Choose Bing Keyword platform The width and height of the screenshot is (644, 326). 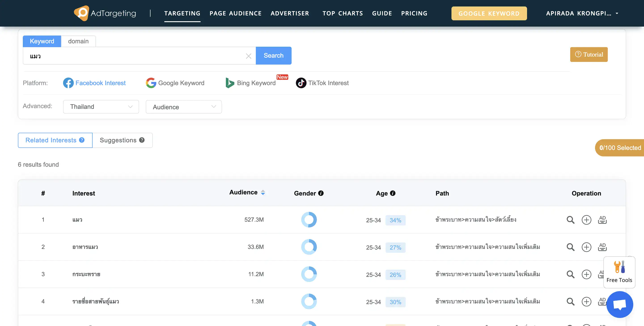tap(250, 83)
